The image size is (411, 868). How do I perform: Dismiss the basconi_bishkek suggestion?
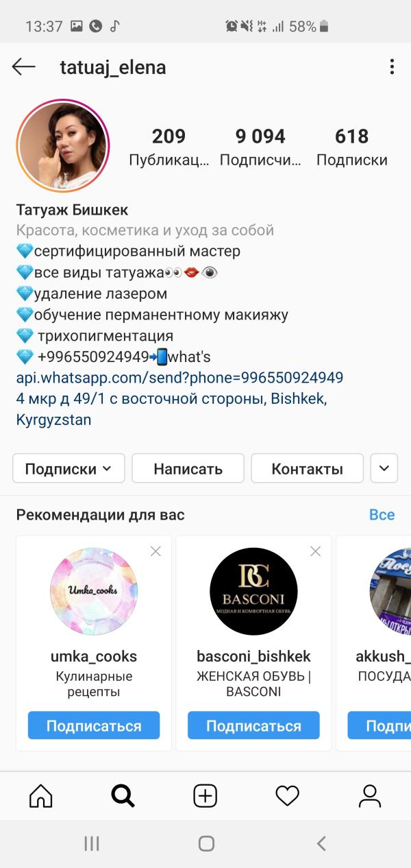[x=315, y=551]
